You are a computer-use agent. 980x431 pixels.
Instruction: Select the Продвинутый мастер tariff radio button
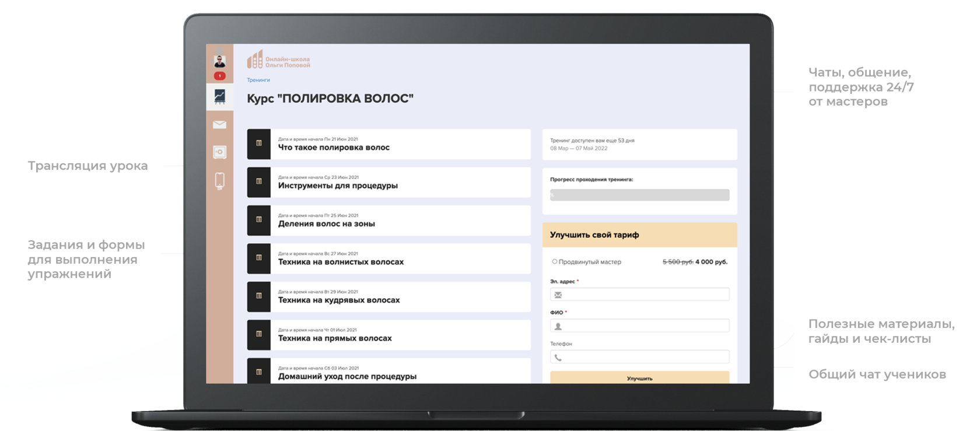click(554, 262)
